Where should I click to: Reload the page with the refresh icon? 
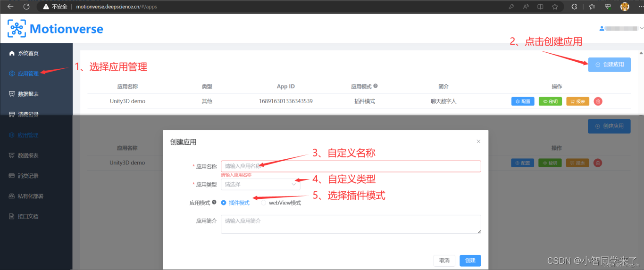[26, 7]
